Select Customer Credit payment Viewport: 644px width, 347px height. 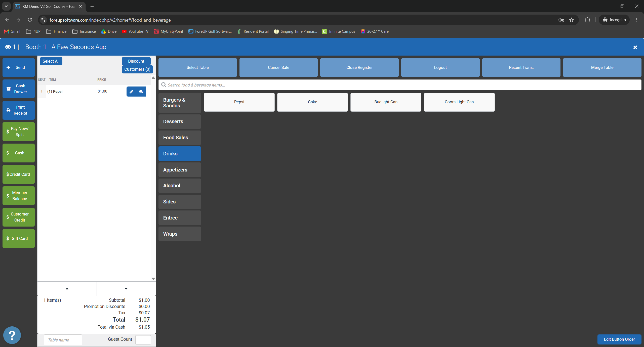[x=19, y=217]
